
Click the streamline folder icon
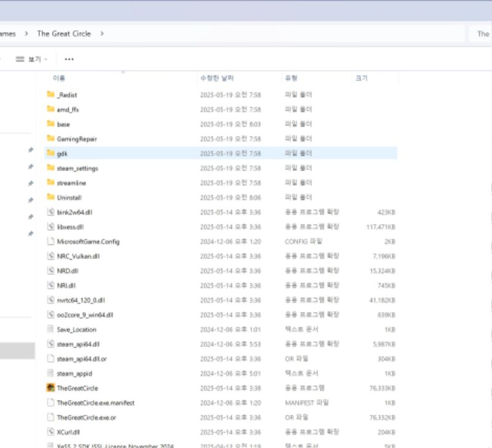(x=50, y=182)
